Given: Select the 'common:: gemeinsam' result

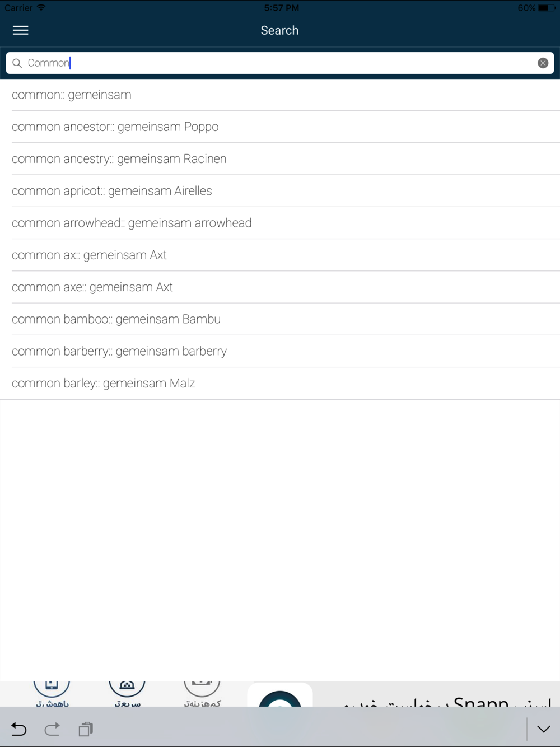Looking at the screenshot, I should pyautogui.click(x=280, y=95).
